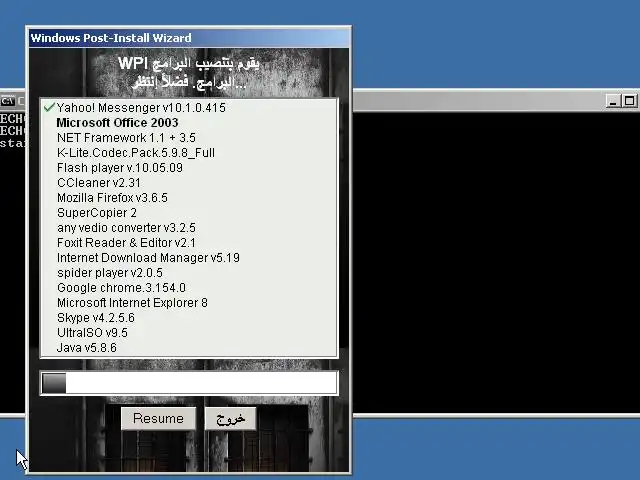Click the Windows Post-Install Wizard title bar
Image resolution: width=640 pixels, height=480 pixels.
(x=189, y=38)
